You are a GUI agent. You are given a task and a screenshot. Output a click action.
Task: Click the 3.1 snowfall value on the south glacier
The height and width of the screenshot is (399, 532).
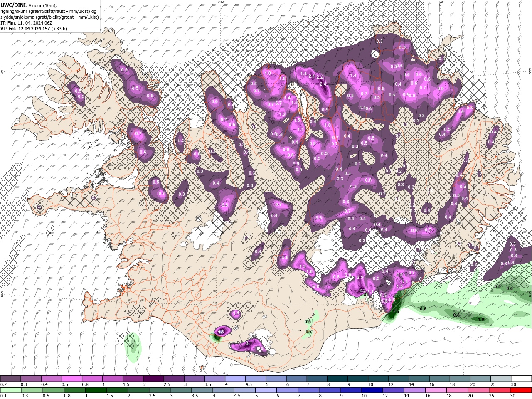pos(249,343)
